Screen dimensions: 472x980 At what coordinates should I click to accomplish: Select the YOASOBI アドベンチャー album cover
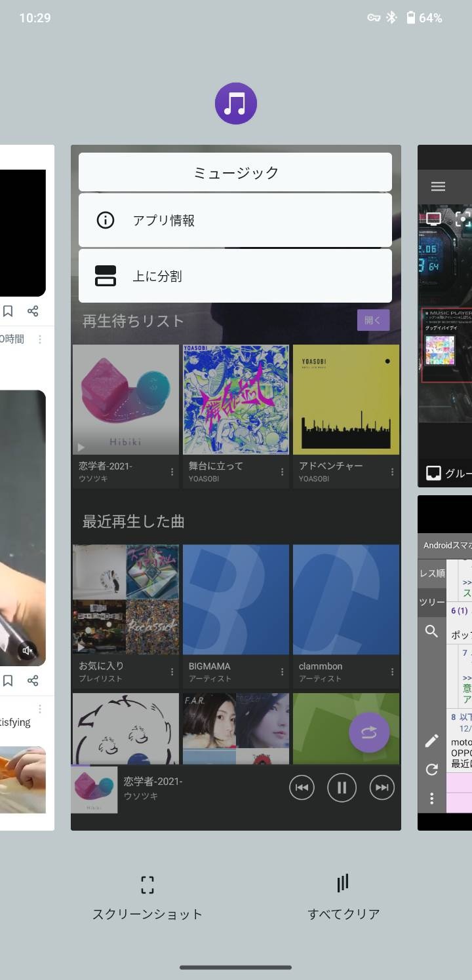pos(345,400)
